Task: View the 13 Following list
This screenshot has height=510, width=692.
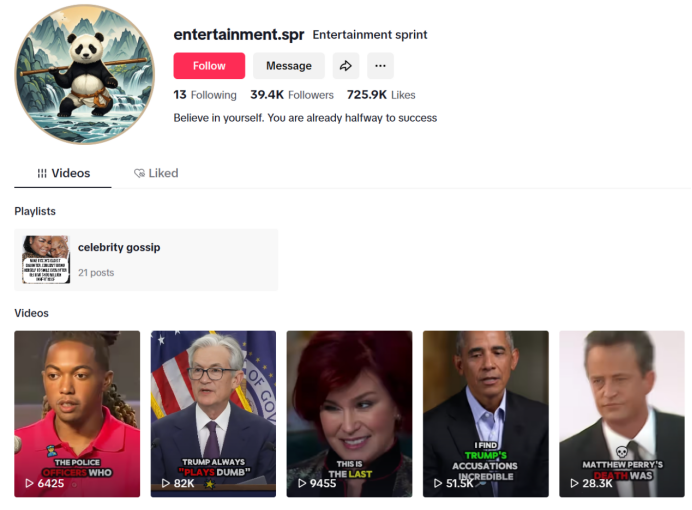Action: pyautogui.click(x=205, y=95)
